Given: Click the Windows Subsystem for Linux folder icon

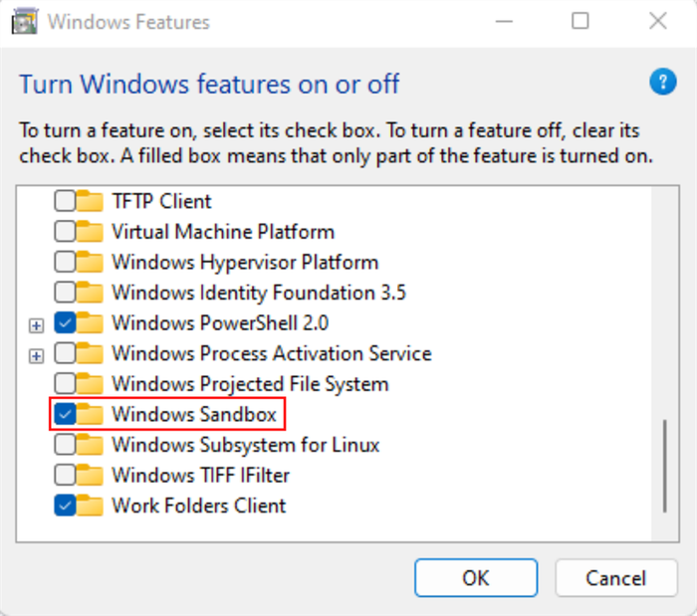Looking at the screenshot, I should (x=91, y=445).
